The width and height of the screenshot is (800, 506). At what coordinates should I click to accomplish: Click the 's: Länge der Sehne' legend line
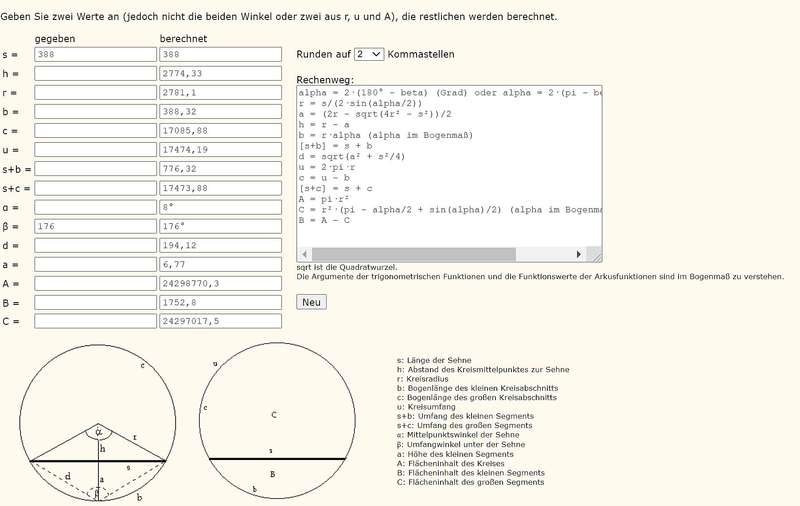tap(434, 360)
